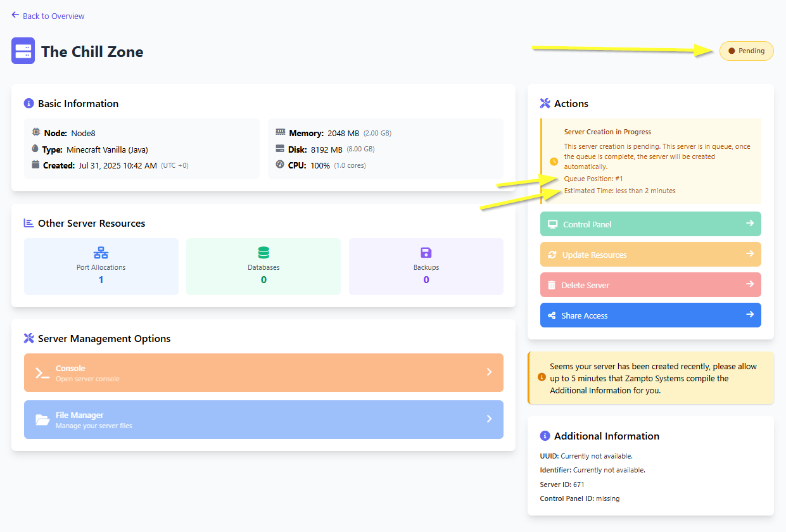
Task: Click The Chill Zone server title
Action: [x=92, y=52]
